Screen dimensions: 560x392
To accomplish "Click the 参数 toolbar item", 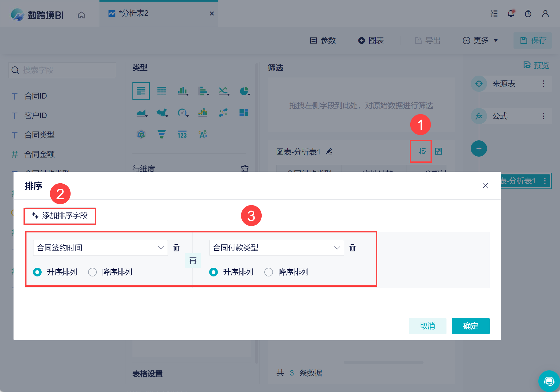I will 323,40.
